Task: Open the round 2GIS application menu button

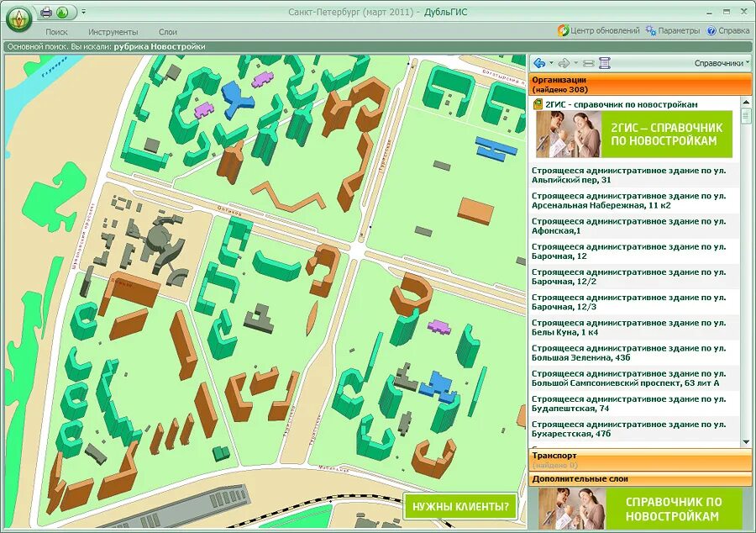Action: 18,18
